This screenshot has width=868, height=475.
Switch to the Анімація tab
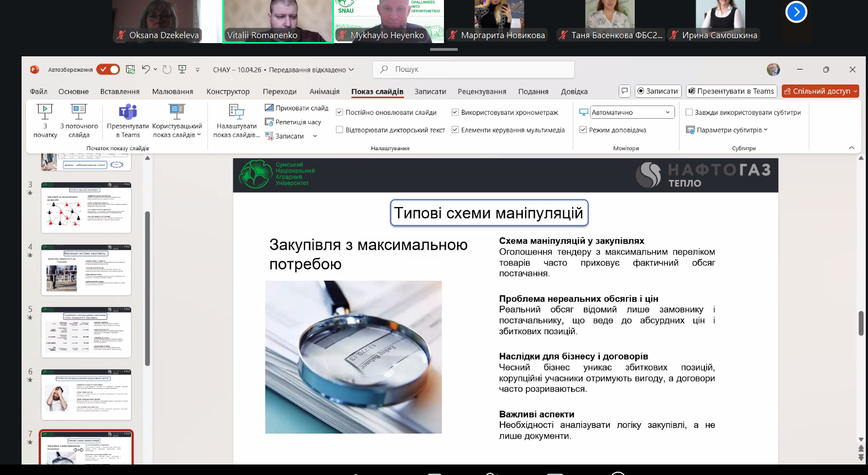(x=324, y=92)
